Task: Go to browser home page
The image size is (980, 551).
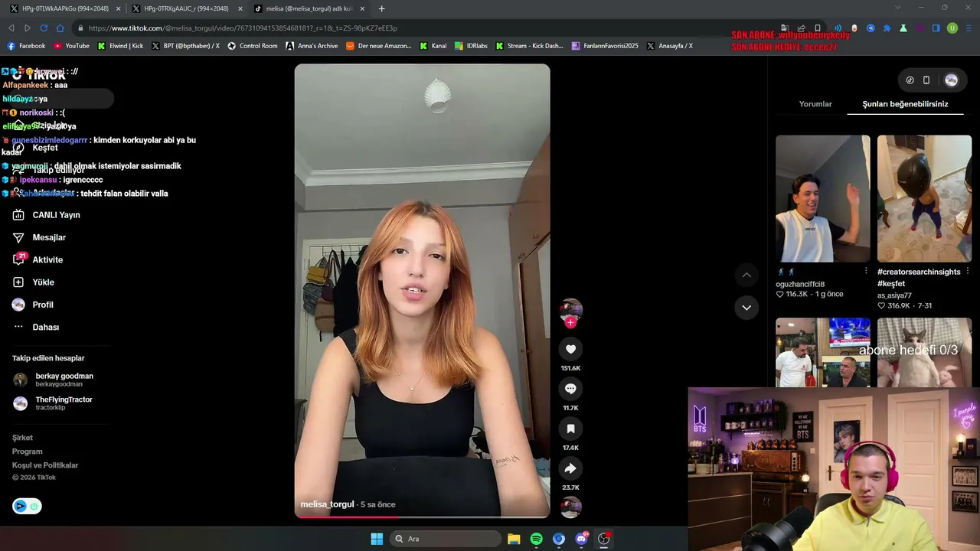Action: [60, 28]
